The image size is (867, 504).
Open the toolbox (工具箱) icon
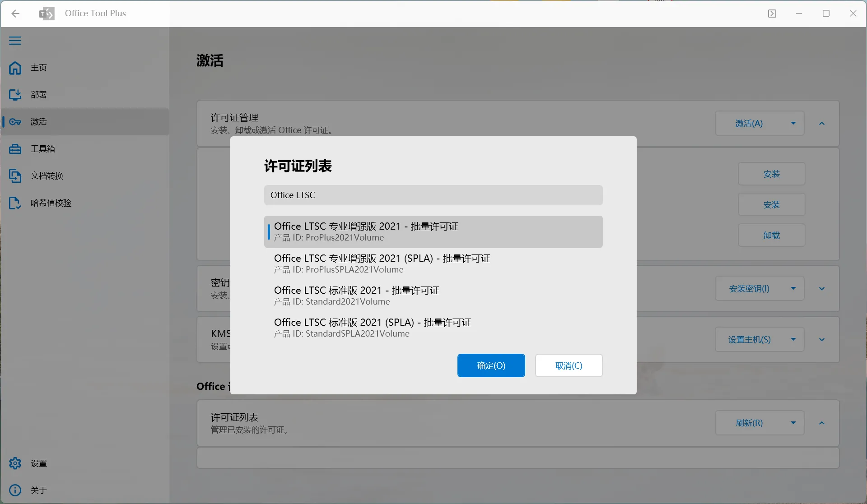point(15,148)
